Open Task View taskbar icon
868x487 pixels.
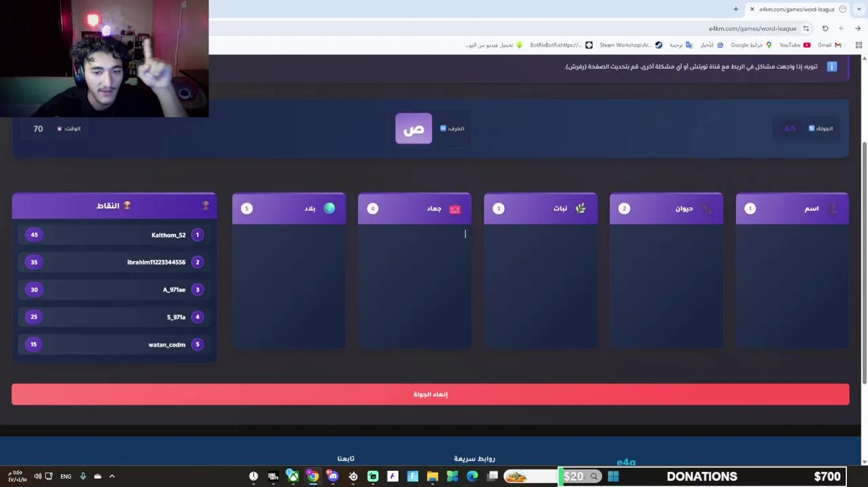click(x=493, y=476)
